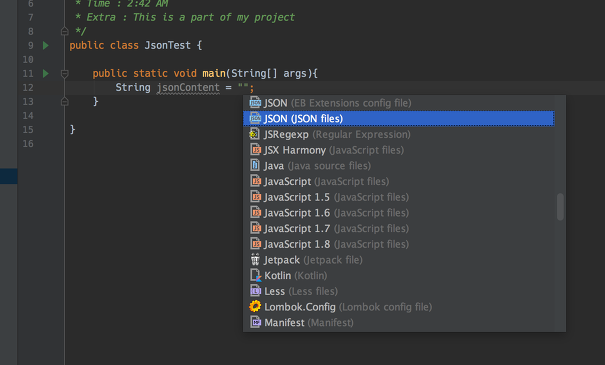Click the popup list scrollbar thumb
The width and height of the screenshot is (605, 365).
pos(560,207)
